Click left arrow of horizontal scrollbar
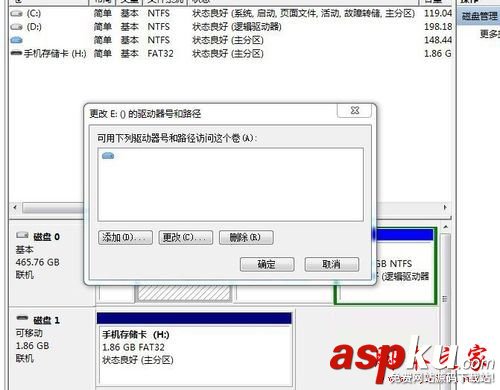This screenshot has height=390, width=500. coord(15,207)
